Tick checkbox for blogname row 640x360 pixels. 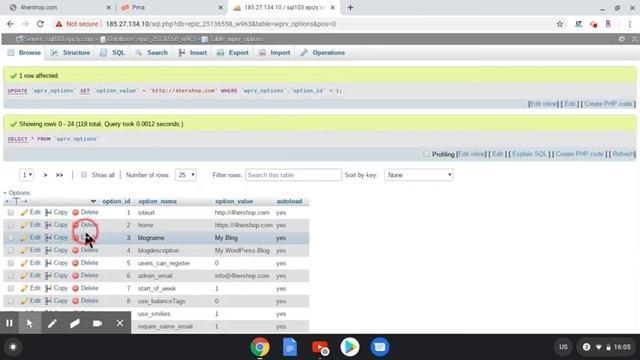11,238
